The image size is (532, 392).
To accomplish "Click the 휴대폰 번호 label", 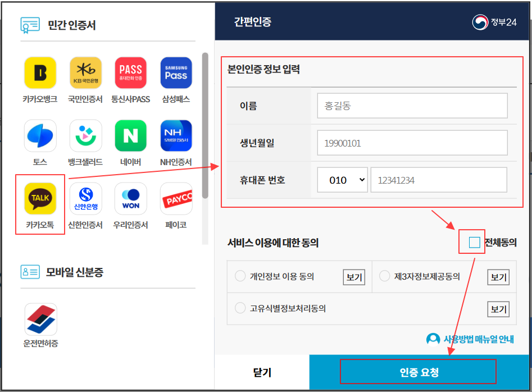I will click(262, 180).
